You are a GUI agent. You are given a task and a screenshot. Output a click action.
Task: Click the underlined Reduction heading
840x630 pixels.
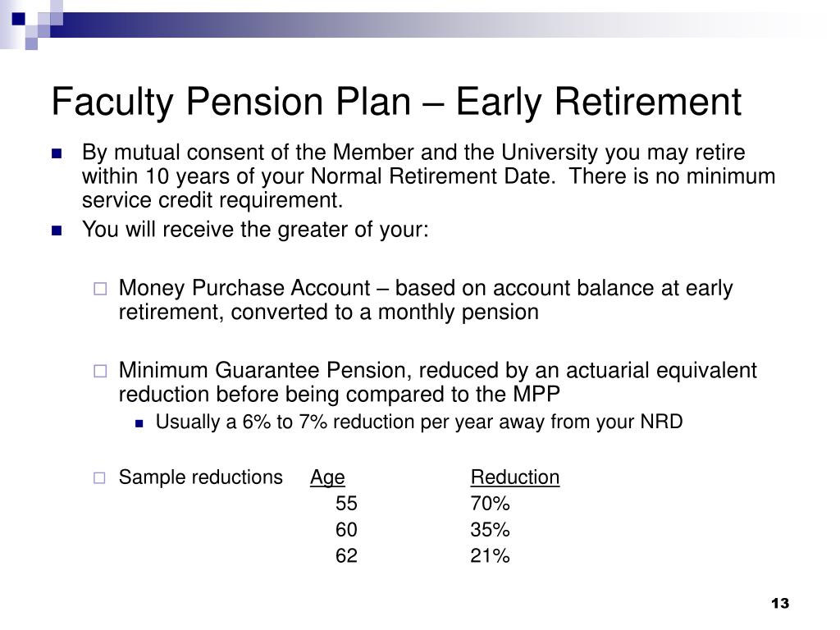(x=515, y=477)
